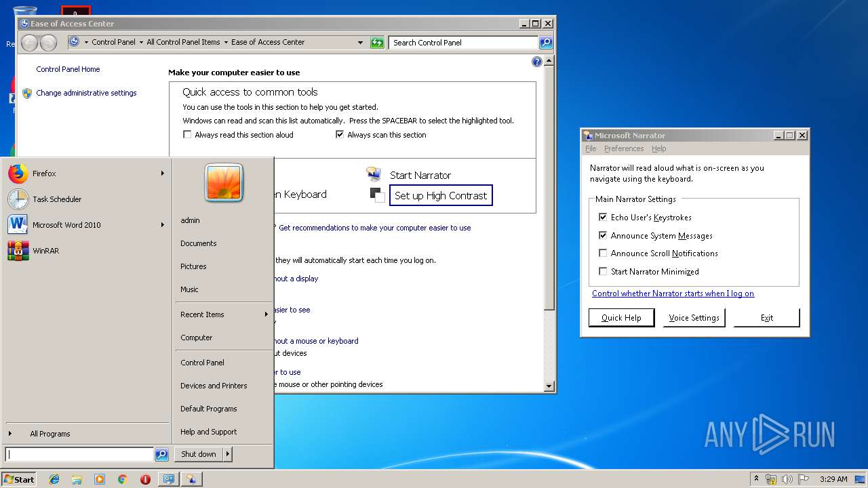Open Documents from Start menu

point(199,243)
